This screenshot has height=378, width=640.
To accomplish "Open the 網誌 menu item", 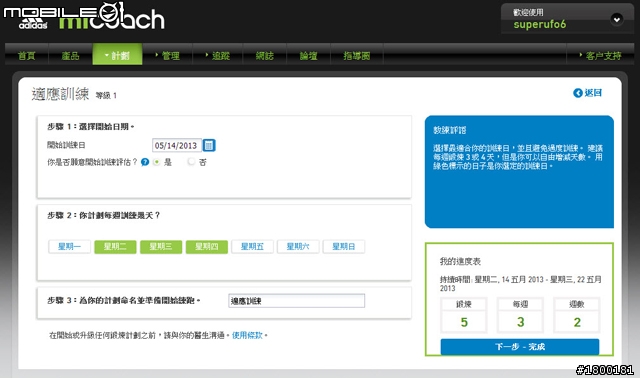I will click(264, 56).
